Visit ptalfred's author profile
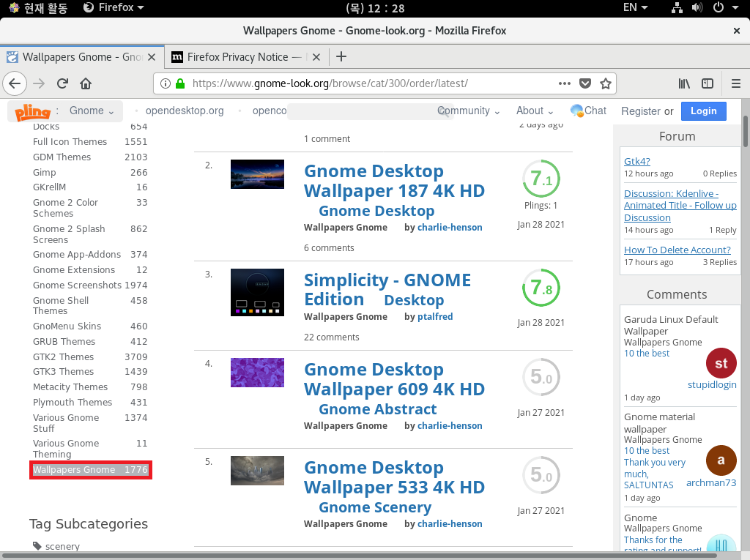This screenshot has height=560, width=750. coord(435,316)
